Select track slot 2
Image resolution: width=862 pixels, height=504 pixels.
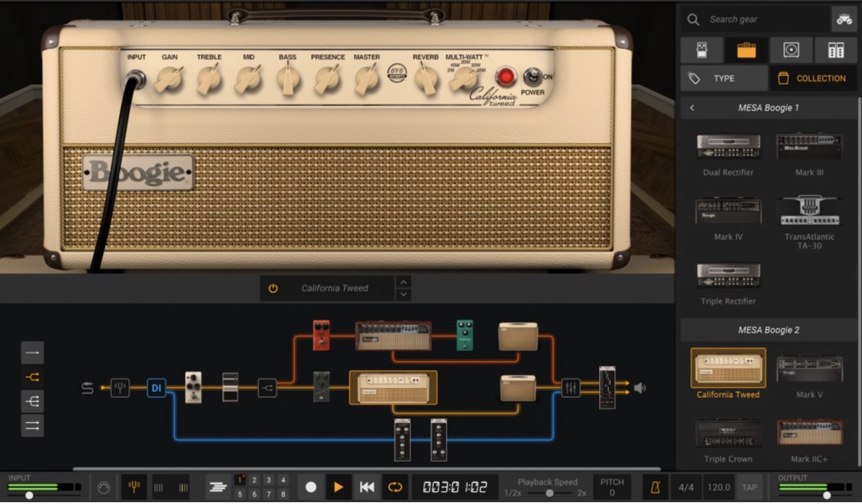(x=254, y=480)
